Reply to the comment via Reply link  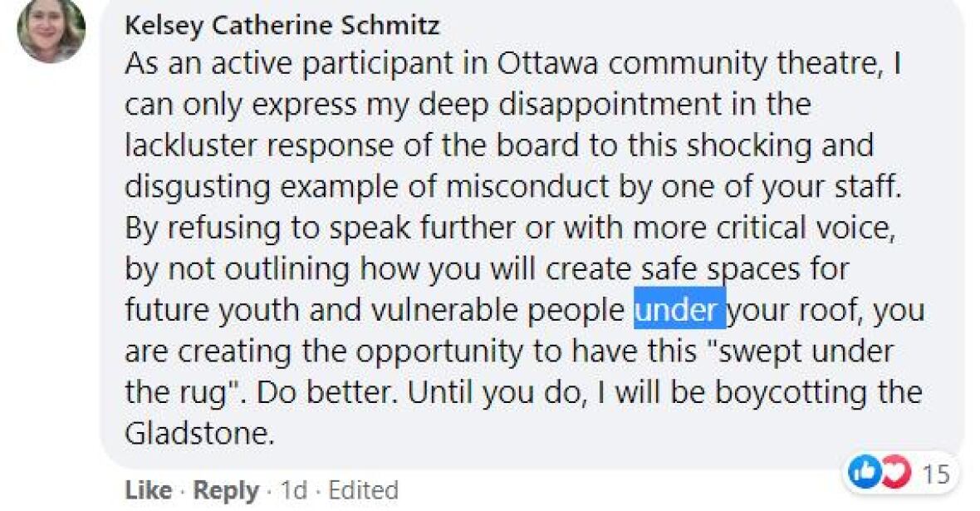pos(225,490)
